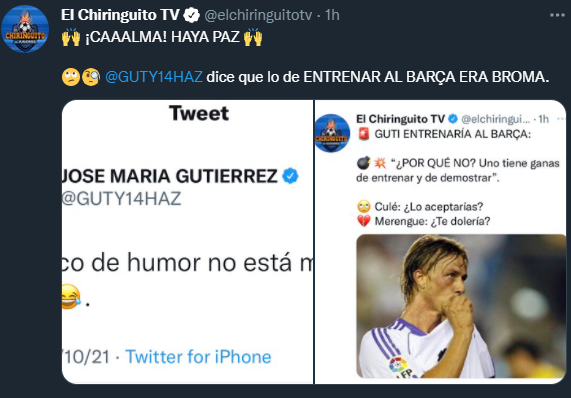
Task: Click the monocle face emoji
Action: (91, 77)
